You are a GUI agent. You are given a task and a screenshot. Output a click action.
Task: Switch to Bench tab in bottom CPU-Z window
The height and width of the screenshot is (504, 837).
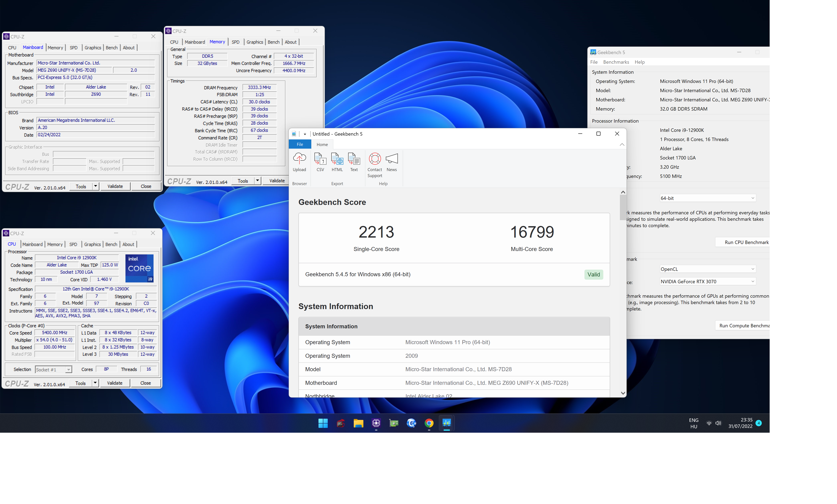tap(111, 244)
